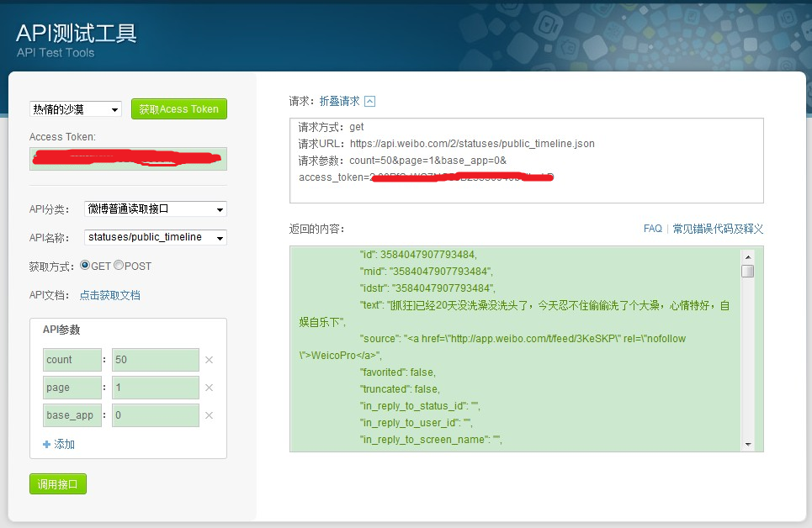Click the response scrollbar up arrow
Screen dimensions: 812x528
[748, 256]
